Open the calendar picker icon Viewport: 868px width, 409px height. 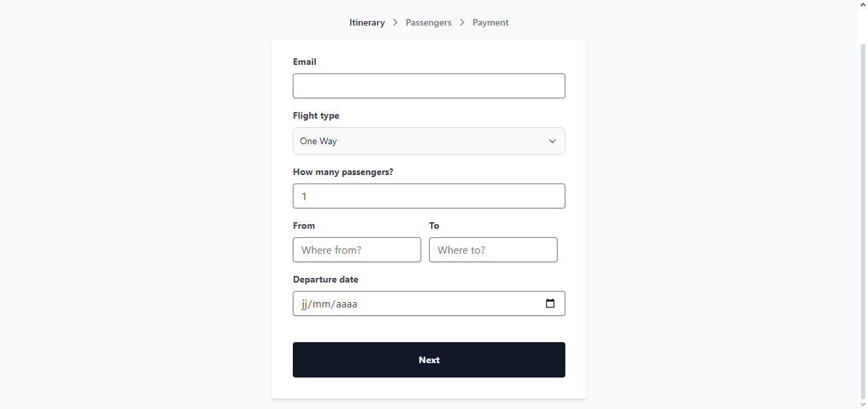(550, 303)
